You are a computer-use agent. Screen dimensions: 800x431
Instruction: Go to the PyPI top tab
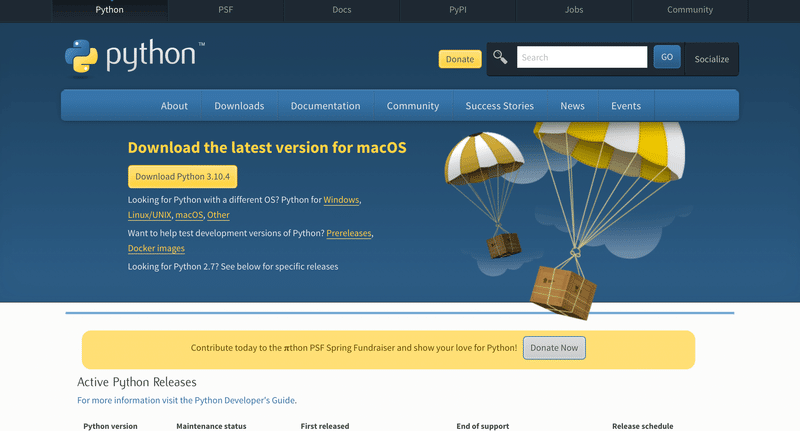[x=458, y=10]
